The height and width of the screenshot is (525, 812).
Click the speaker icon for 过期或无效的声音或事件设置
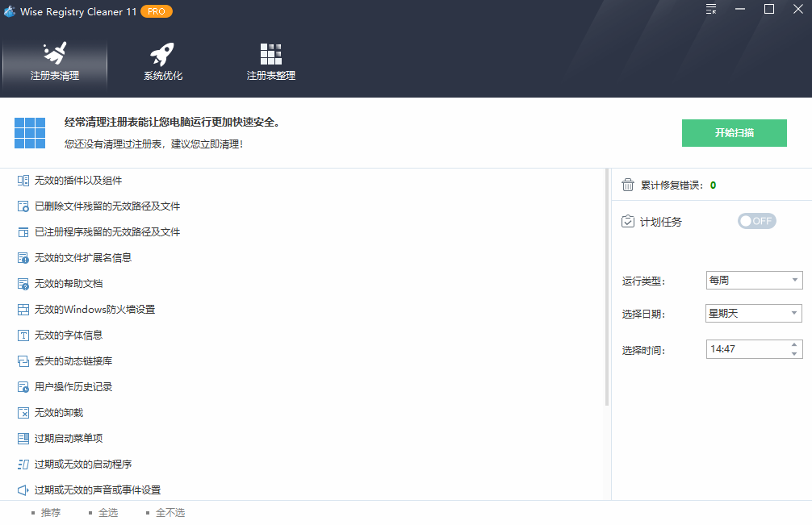[22, 490]
